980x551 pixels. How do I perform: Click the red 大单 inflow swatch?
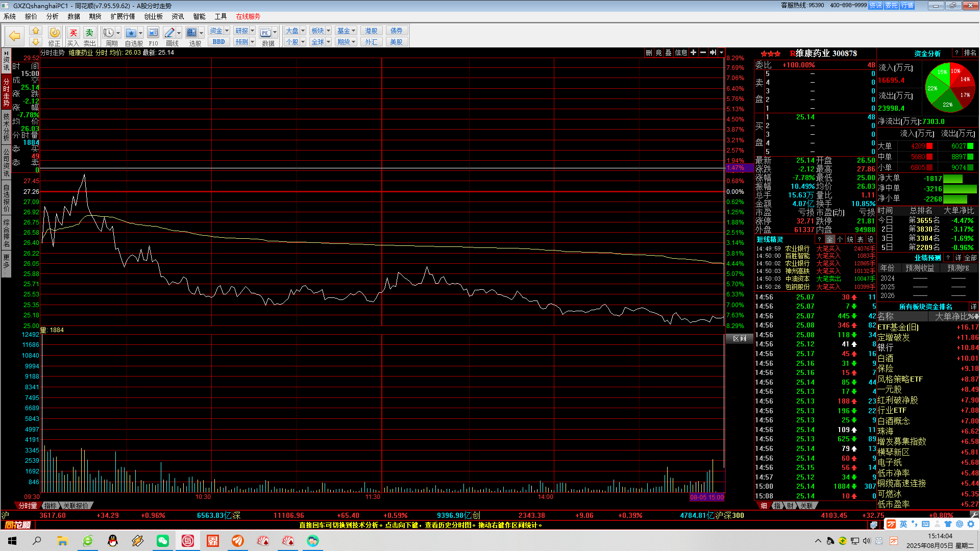point(929,146)
